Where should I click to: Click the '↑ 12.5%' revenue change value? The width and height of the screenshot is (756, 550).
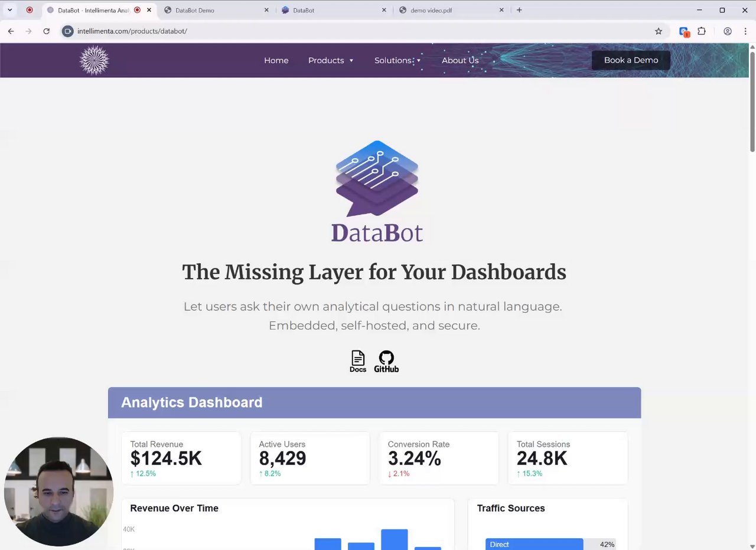143,473
